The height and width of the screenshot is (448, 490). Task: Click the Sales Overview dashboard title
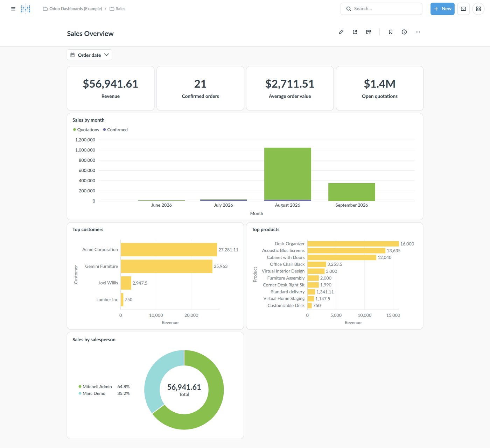coord(90,34)
